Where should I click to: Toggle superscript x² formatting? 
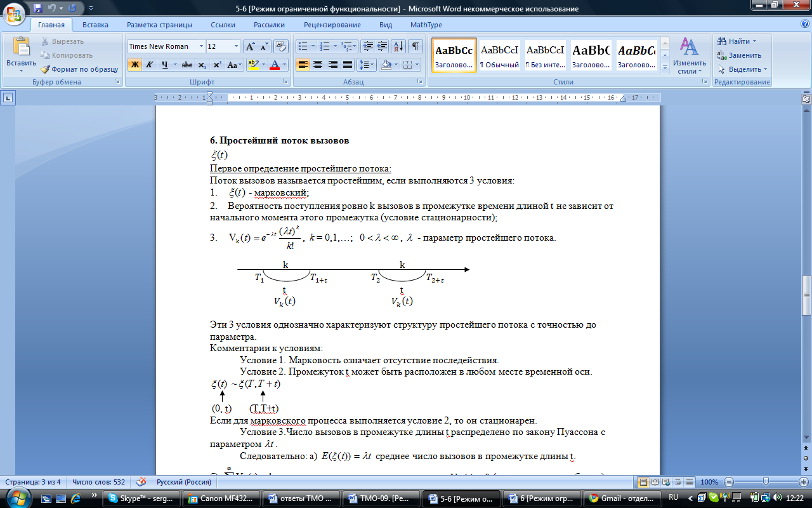(217, 65)
